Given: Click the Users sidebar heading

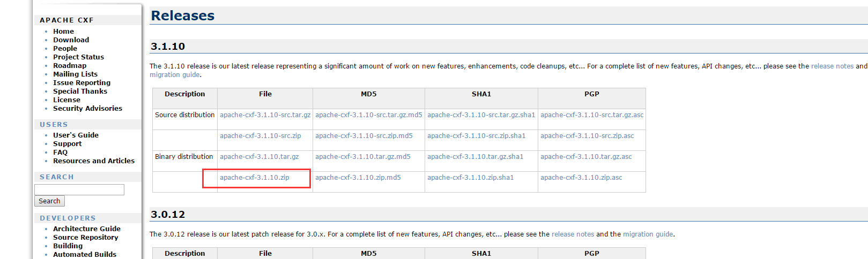Looking at the screenshot, I should 54,125.
